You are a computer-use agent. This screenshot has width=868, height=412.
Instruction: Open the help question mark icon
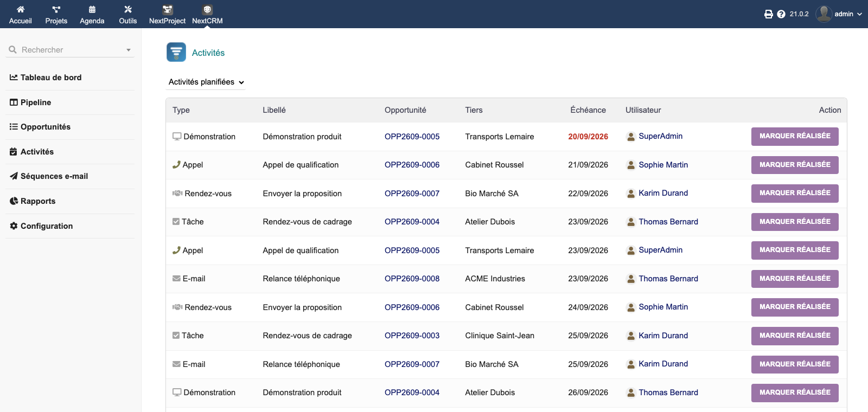click(781, 14)
